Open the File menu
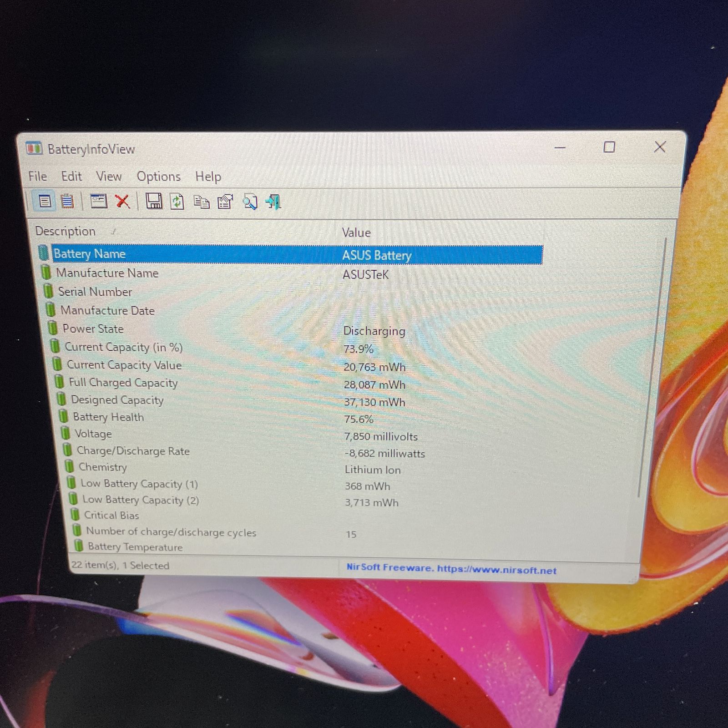 (x=37, y=177)
